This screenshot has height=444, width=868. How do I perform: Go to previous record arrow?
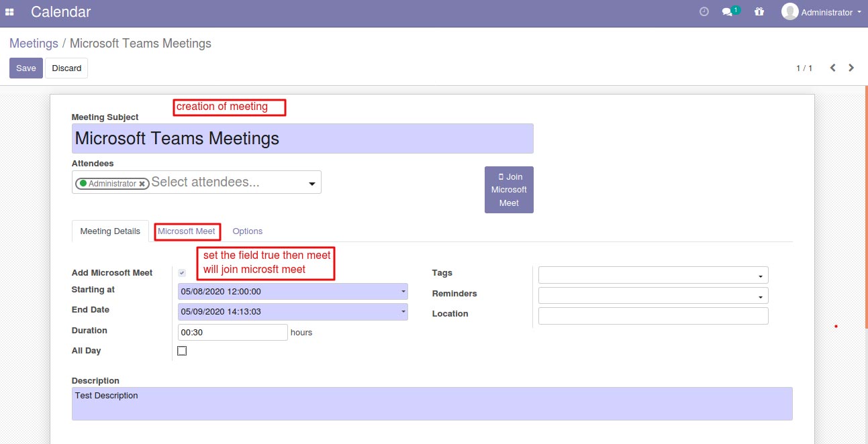pos(832,68)
